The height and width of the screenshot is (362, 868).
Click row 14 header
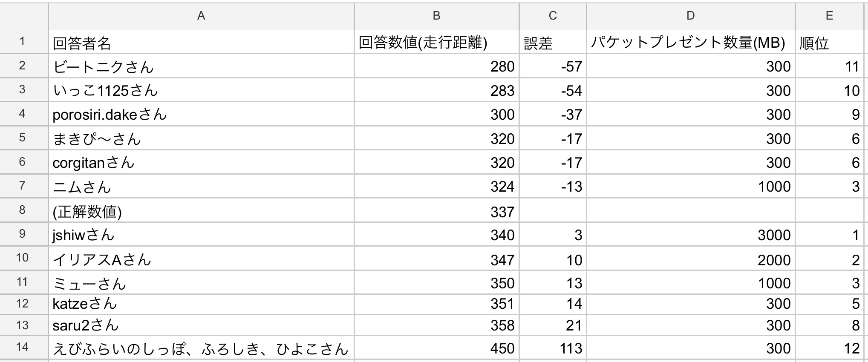coord(22,347)
